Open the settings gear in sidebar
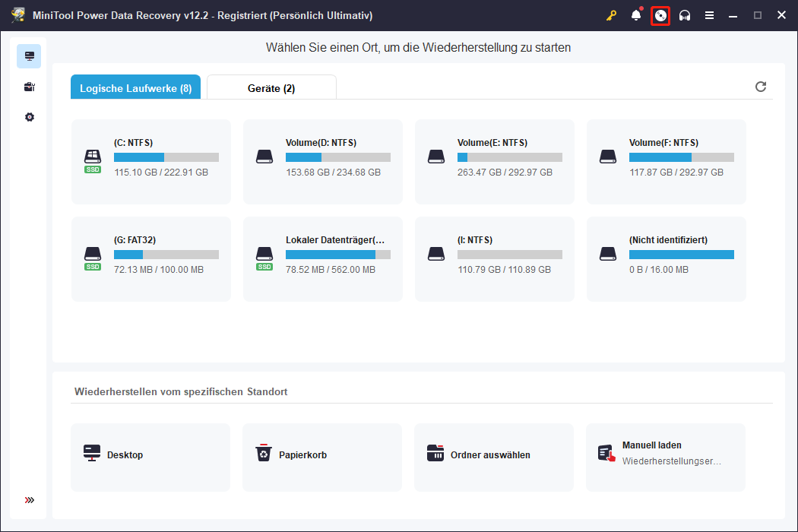Screen dimensions: 798x532 pos(29,117)
